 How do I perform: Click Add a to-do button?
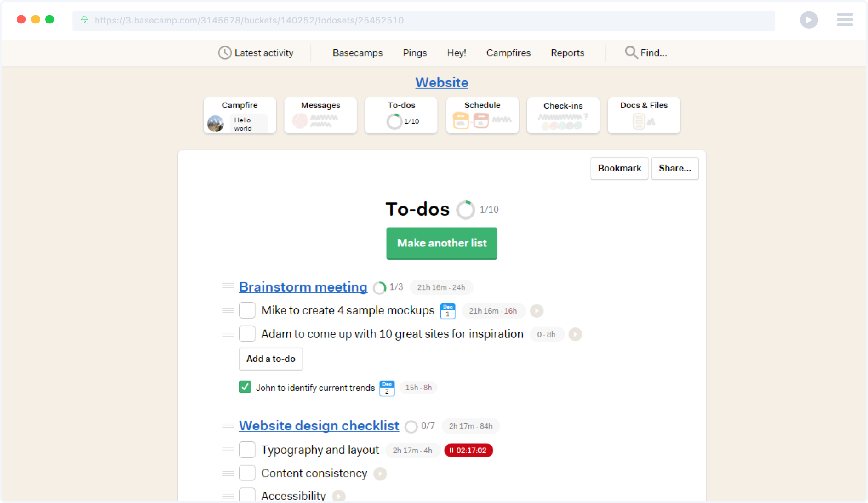point(271,359)
